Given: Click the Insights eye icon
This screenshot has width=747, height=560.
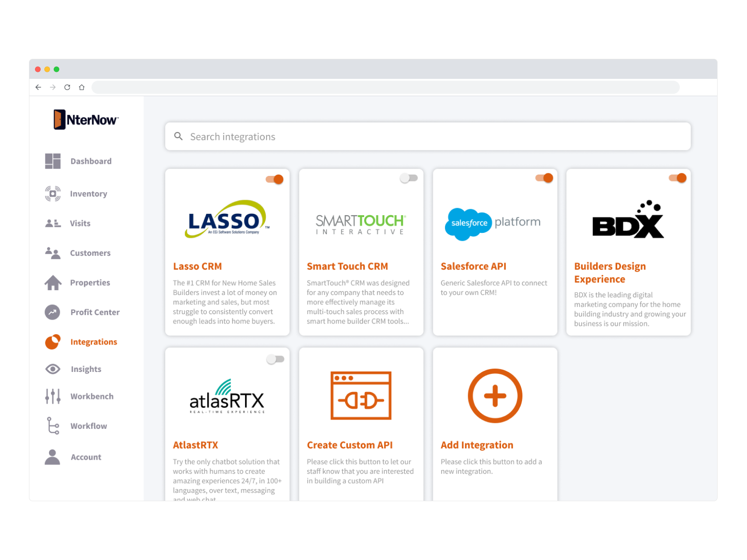Looking at the screenshot, I should [x=53, y=369].
